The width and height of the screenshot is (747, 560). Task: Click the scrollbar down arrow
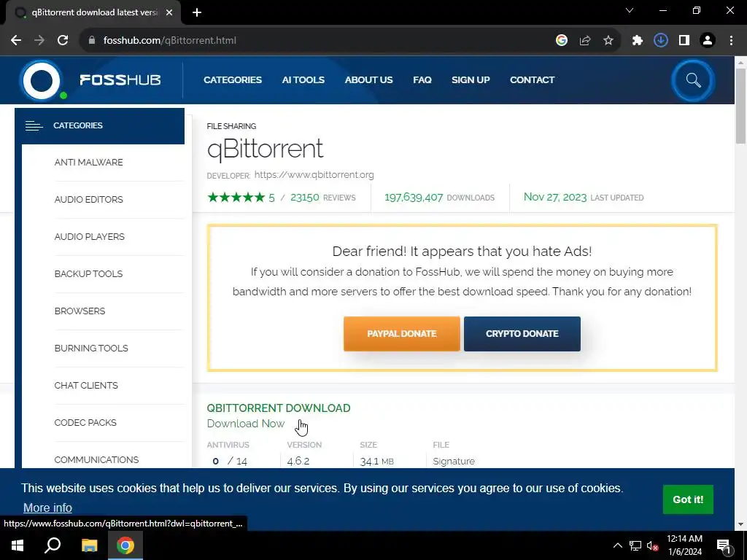click(740, 524)
